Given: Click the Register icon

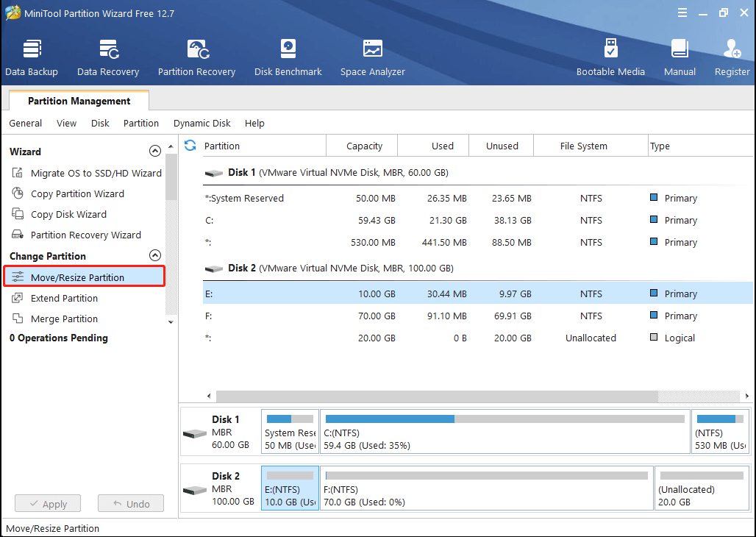Looking at the screenshot, I should click(x=732, y=49).
